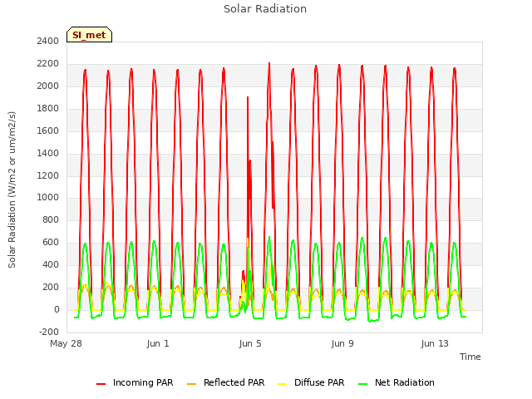The height and width of the screenshot is (399, 532).
Task: Select the Jun 1 x-axis tick label
Action: pos(158,343)
